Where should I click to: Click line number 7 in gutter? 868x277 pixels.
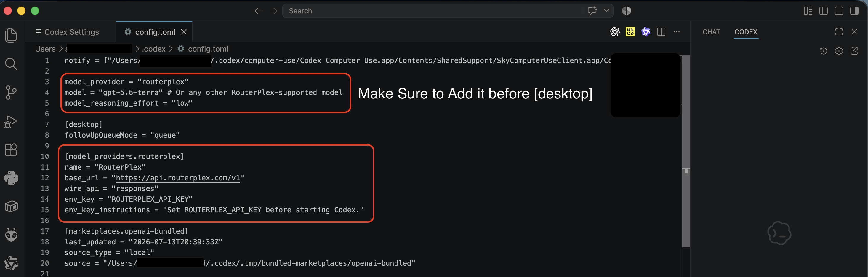(47, 125)
